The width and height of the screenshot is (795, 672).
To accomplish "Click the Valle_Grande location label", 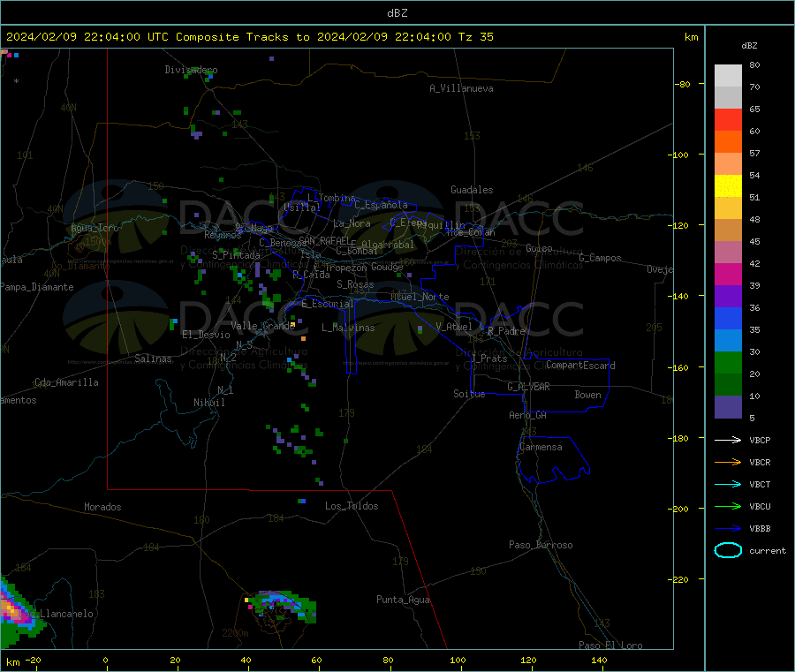I will click(x=263, y=326).
